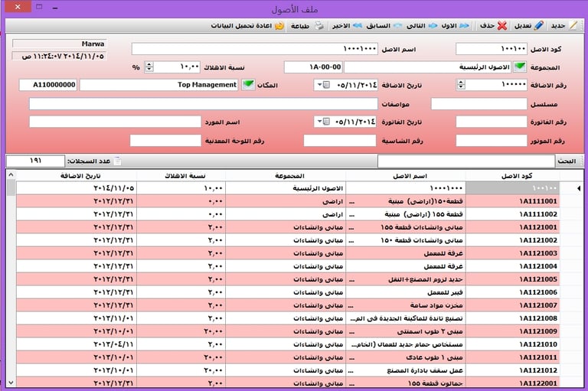Click the حذف toolbar label
The width and height of the screenshot is (588, 391).
pyautogui.click(x=487, y=25)
